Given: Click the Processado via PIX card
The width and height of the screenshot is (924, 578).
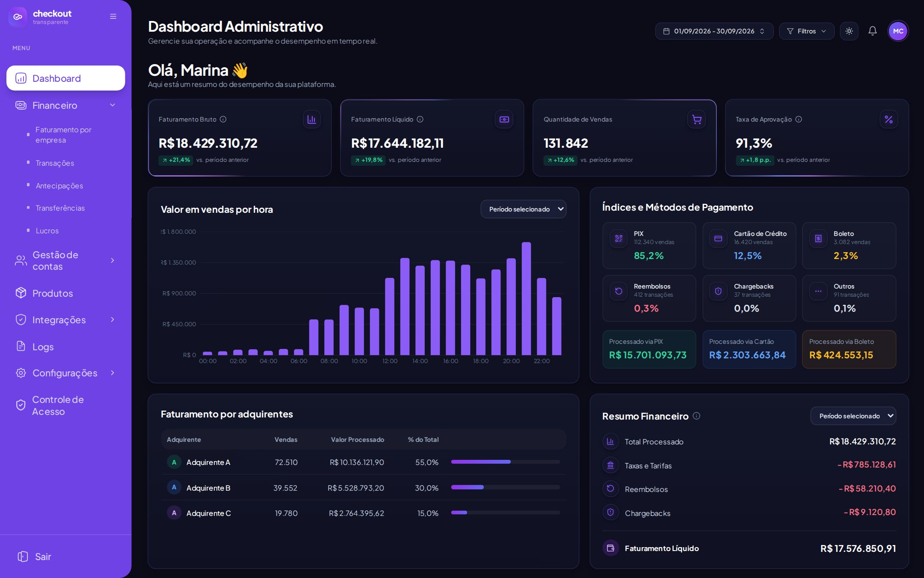Looking at the screenshot, I should pyautogui.click(x=649, y=349).
